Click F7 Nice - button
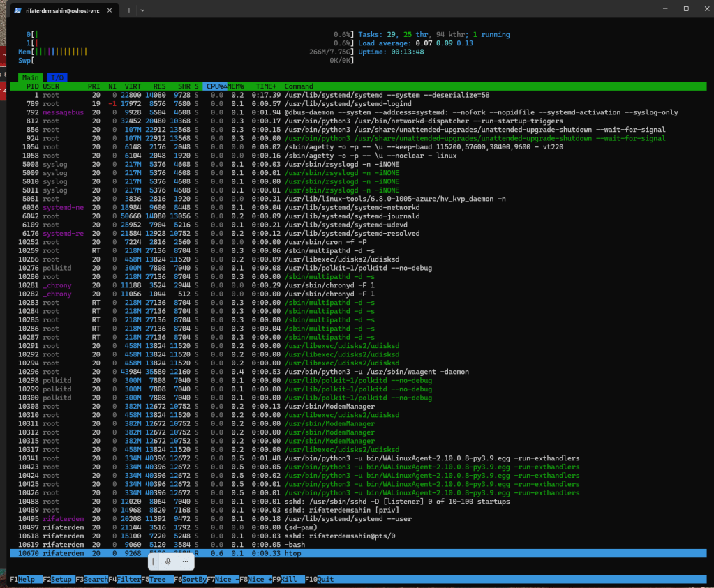 (223, 580)
